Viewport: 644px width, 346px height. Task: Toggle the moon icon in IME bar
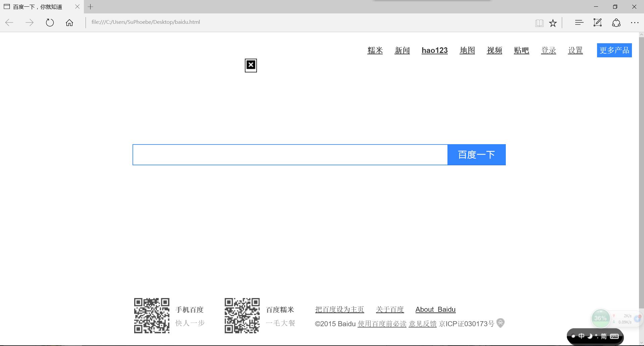coord(590,336)
